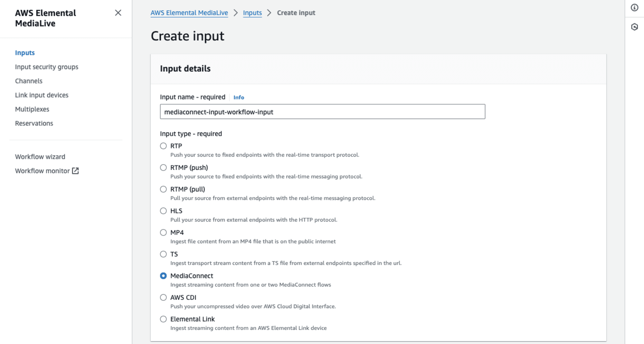Screen dimensions: 644x344
Task: Close the AWS Elemental MediaLive side navigation
Action: pyautogui.click(x=118, y=13)
